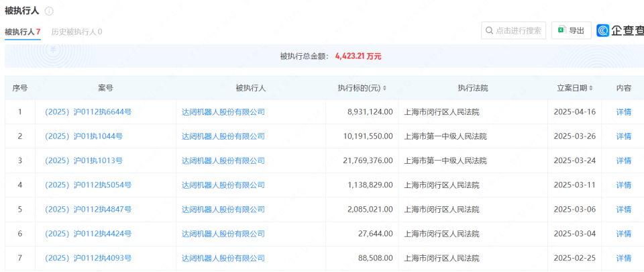
Task: Click the 案号 column header
Action: pyautogui.click(x=105, y=88)
